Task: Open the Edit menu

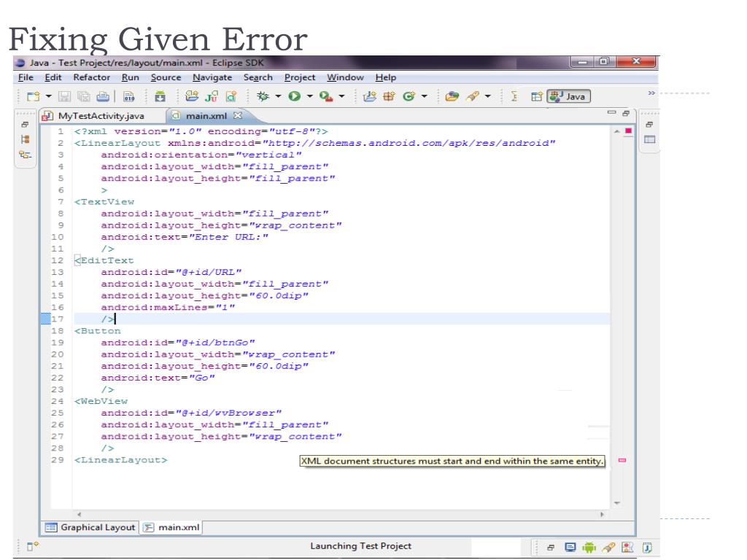Action: (x=53, y=77)
